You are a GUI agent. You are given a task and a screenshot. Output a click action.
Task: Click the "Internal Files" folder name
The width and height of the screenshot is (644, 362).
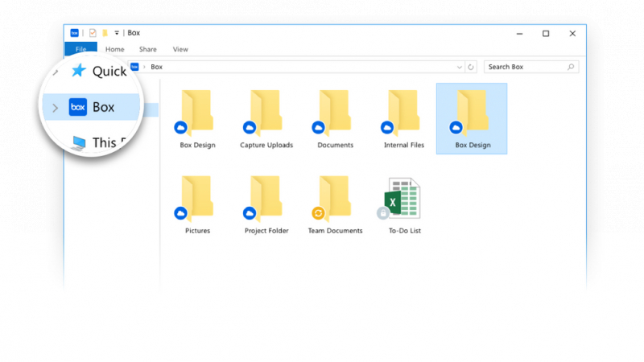point(404,145)
